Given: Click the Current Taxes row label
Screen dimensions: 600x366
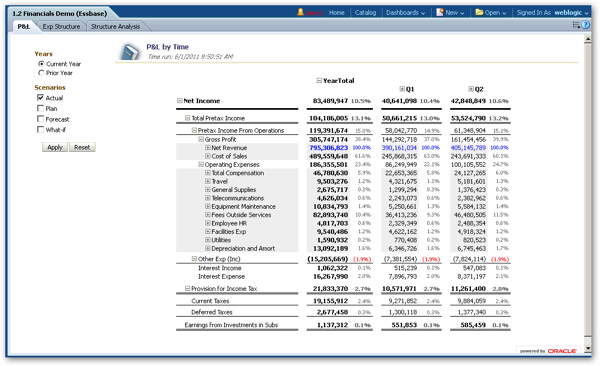Looking at the screenshot, I should (210, 301).
